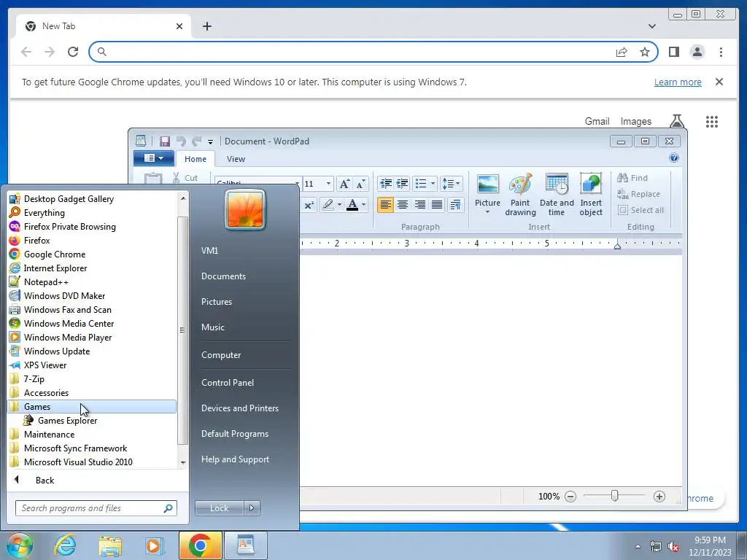This screenshot has height=560, width=747.
Task: Click Insert object in WordPad ribbon
Action: pyautogui.click(x=591, y=194)
